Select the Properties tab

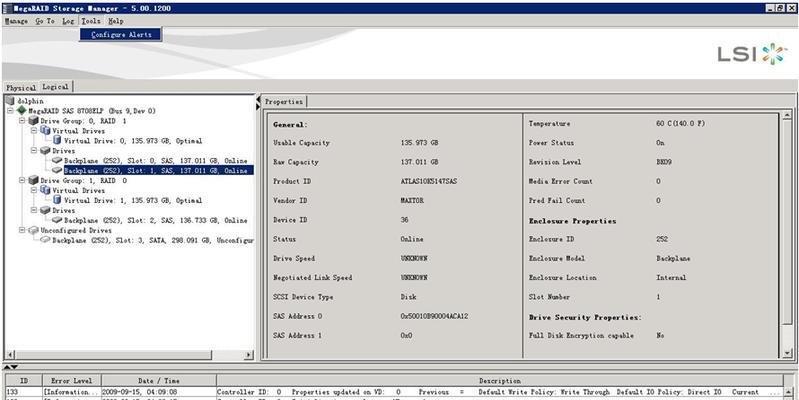pyautogui.click(x=284, y=101)
